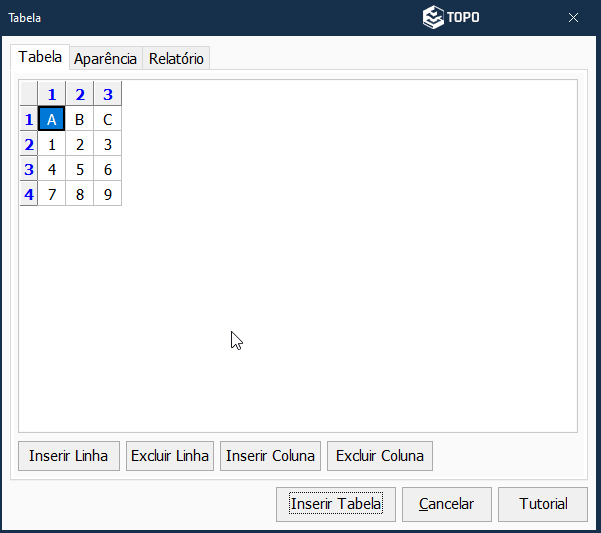This screenshot has height=533, width=601.
Task: Click the Inserir Coluna button
Action: click(x=270, y=456)
